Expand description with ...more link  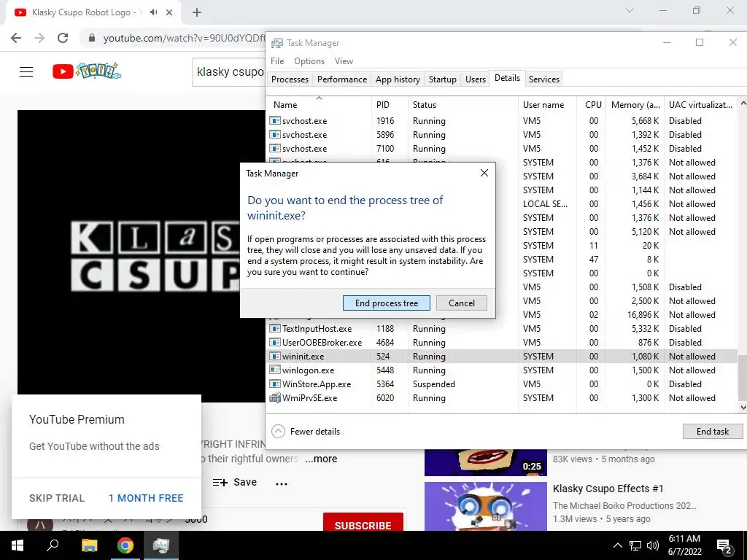pos(321,459)
